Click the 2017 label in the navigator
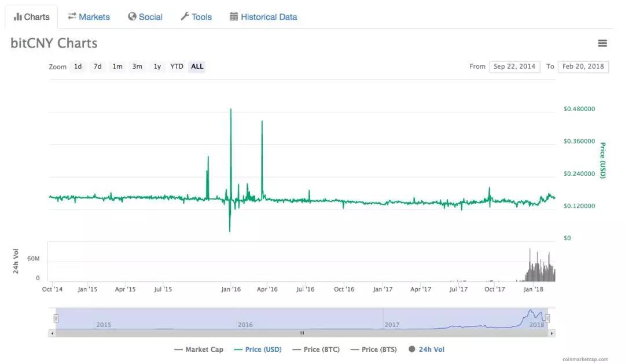Image resolution: width=625 pixels, height=364 pixels. 392,325
